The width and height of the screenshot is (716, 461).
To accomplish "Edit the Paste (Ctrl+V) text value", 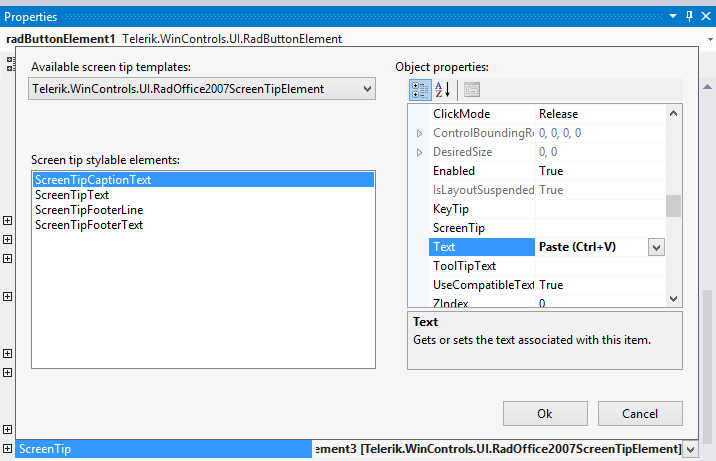I will click(591, 247).
